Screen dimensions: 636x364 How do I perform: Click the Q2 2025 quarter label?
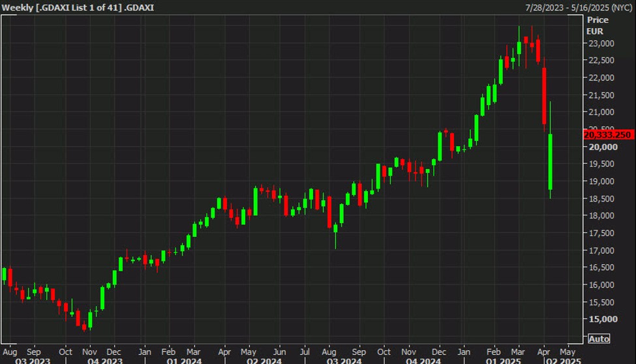[x=560, y=359]
